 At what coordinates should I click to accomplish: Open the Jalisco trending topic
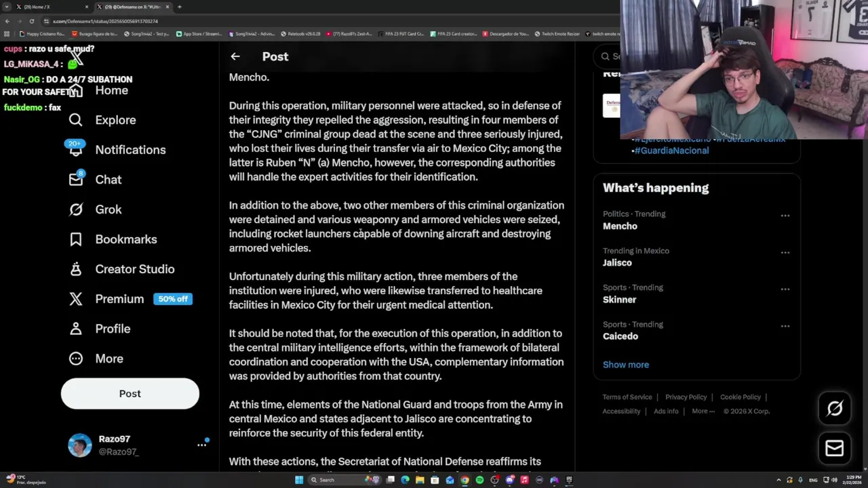coord(617,263)
